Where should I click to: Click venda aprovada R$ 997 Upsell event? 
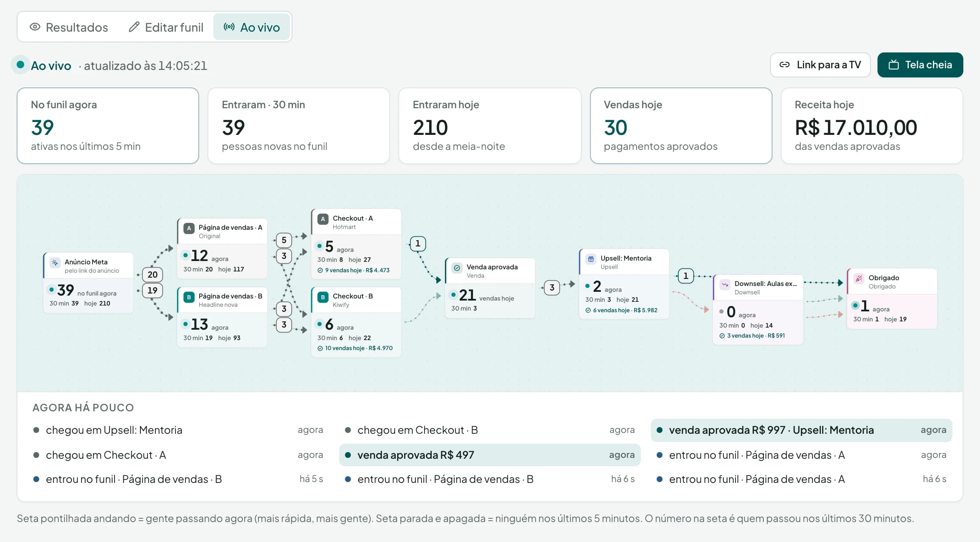coord(802,430)
